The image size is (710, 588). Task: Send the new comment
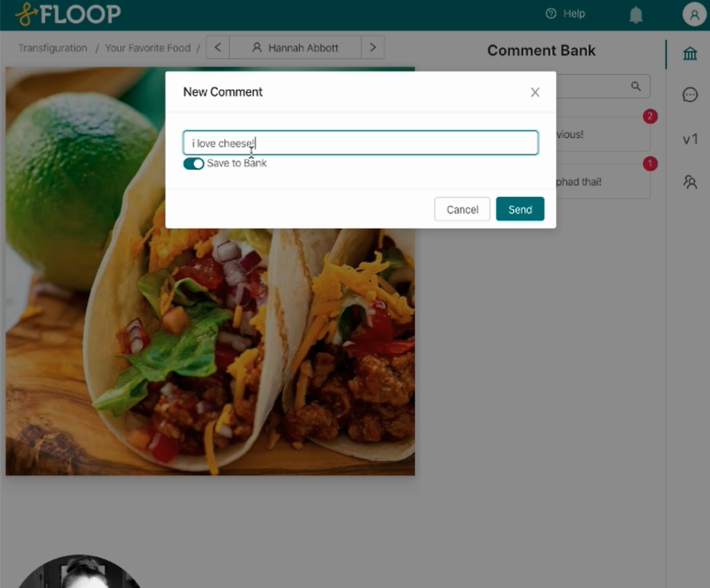(x=520, y=209)
